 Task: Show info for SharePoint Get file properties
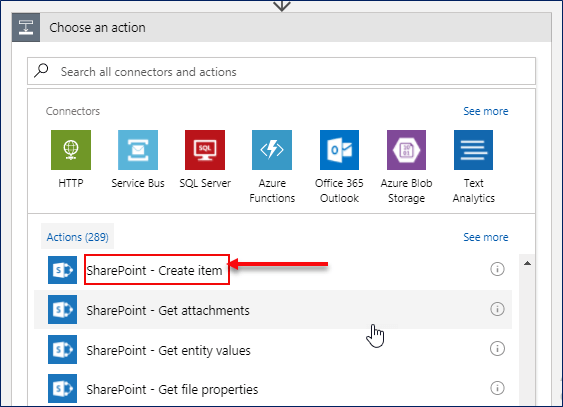[x=497, y=388]
